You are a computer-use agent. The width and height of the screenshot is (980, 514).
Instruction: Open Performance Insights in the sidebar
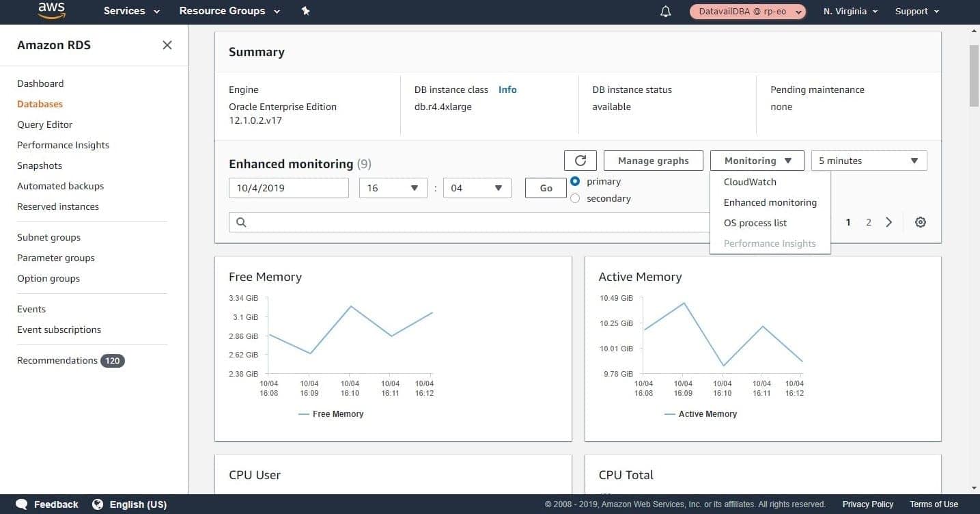pyautogui.click(x=63, y=145)
